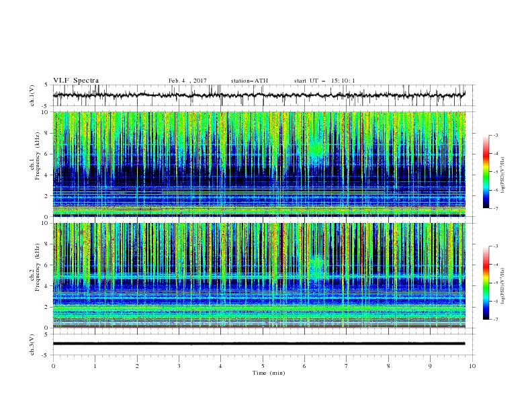The height and width of the screenshot is (411, 532).
Task: Click the "4" kHz tick of ch.2 frequency axis
Action: [x=46, y=286]
